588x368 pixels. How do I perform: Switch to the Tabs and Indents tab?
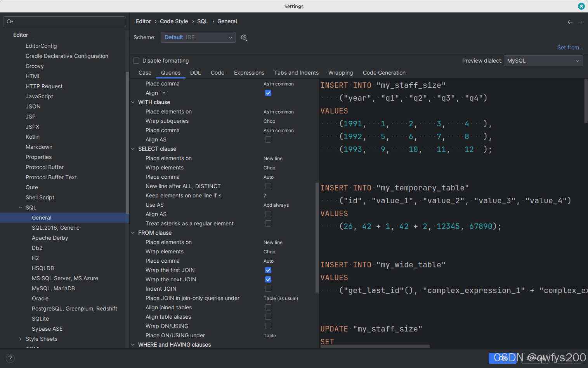click(296, 73)
